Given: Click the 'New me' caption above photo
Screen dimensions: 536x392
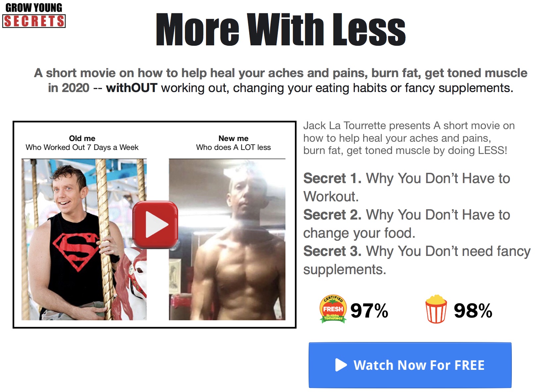Looking at the screenshot, I should [233, 143].
